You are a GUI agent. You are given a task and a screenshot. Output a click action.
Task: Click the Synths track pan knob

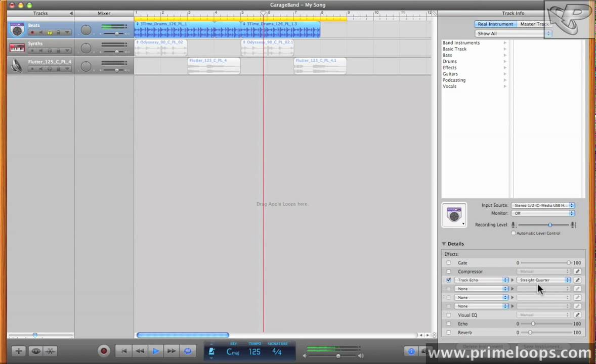click(87, 48)
